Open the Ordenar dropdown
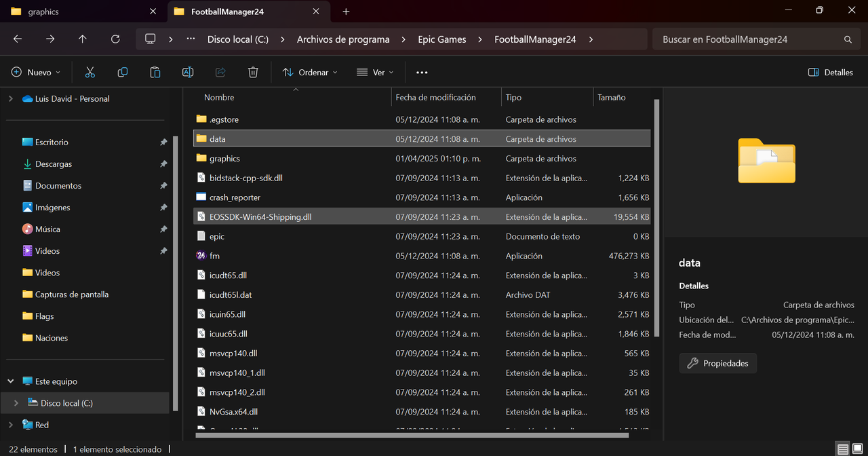 click(x=310, y=72)
